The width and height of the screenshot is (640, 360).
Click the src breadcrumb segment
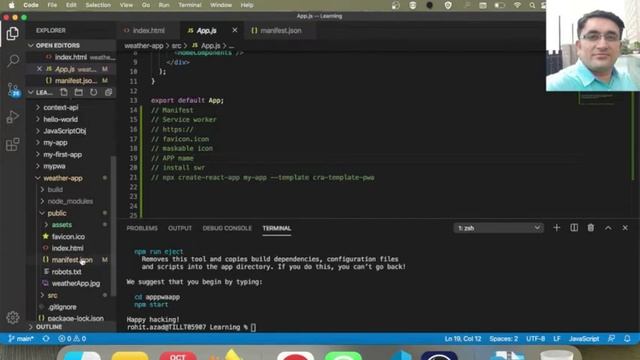click(176, 46)
